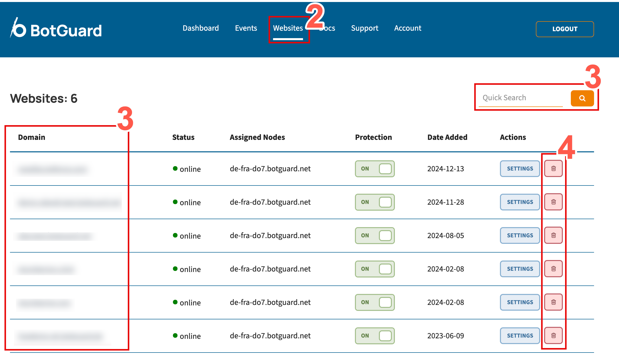Open SETTINGS for the 2024-11-28 website

520,202
